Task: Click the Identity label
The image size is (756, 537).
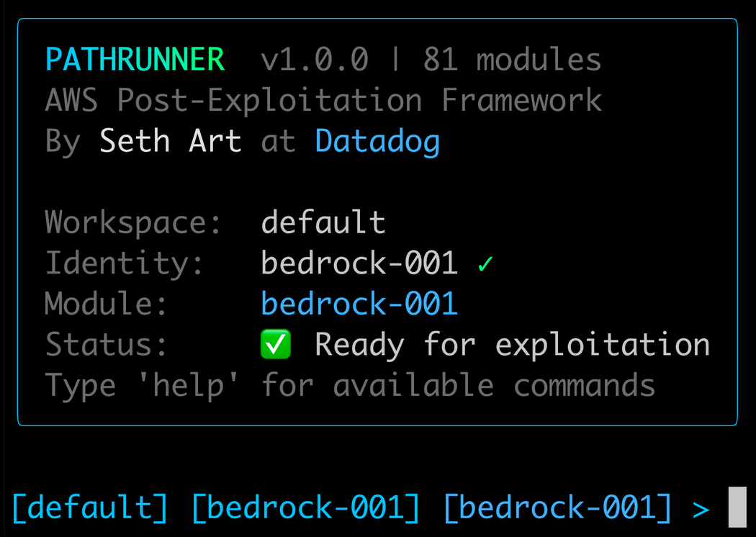Action: pos(125,263)
